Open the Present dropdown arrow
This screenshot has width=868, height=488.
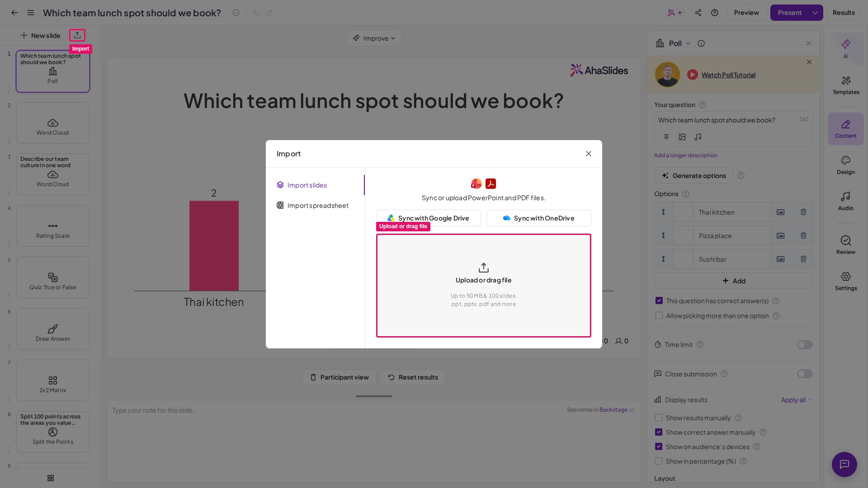[x=815, y=13]
